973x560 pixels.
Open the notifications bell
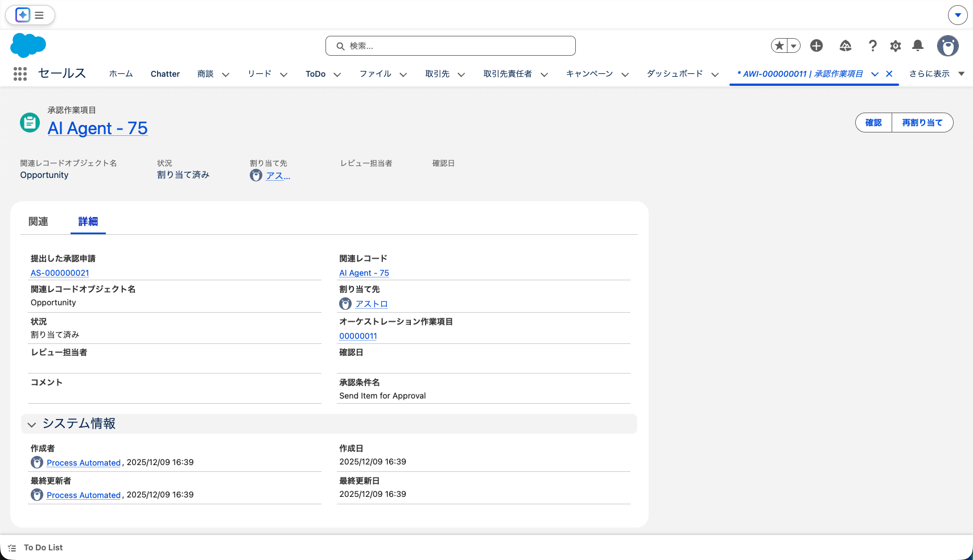tap(918, 45)
